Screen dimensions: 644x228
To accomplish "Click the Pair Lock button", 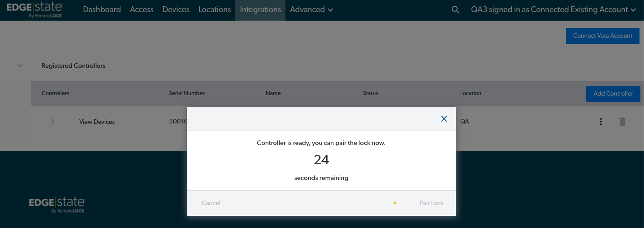I will (x=432, y=203).
